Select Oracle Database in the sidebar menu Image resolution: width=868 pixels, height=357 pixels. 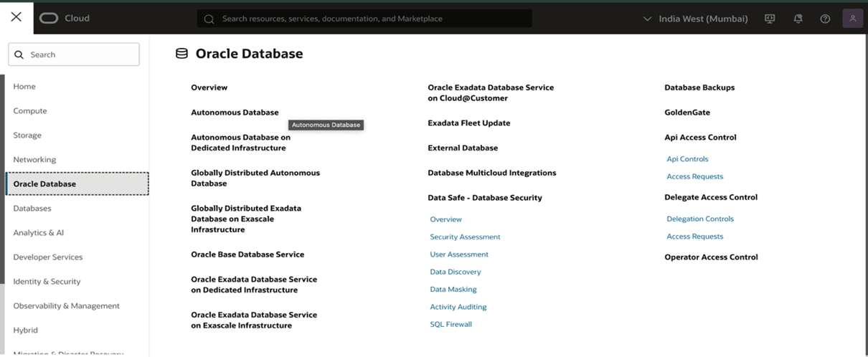77,184
